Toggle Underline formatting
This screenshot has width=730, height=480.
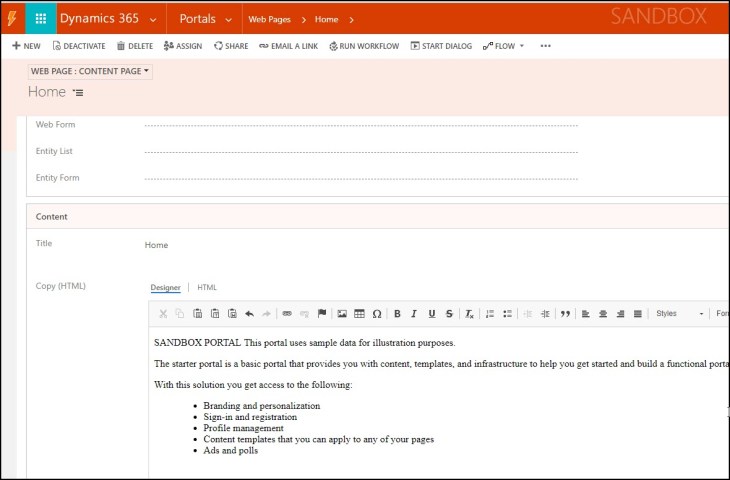(432, 314)
